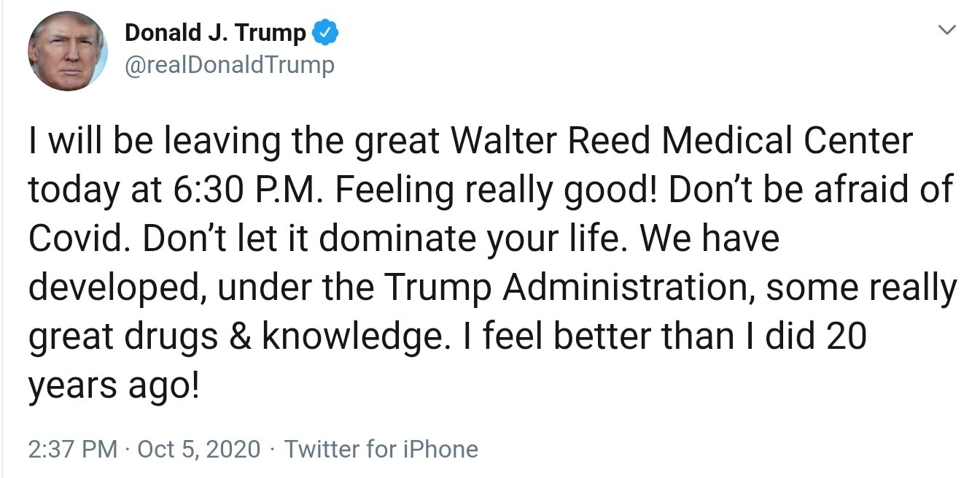
Task: Click the "6:30 P.M." text in tweet
Action: tap(249, 190)
